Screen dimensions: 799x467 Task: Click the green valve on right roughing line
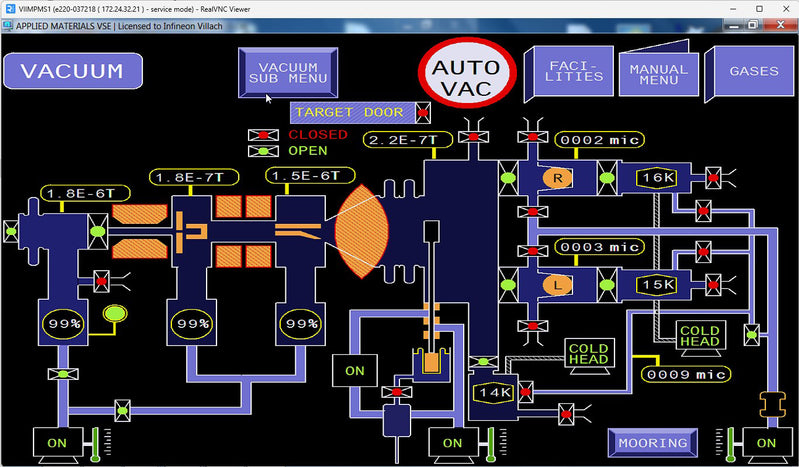[752, 335]
